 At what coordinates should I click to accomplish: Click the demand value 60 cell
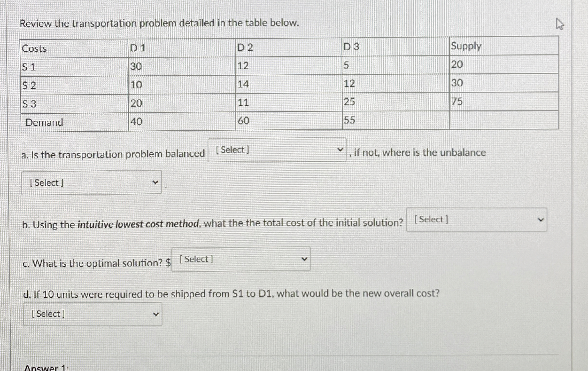243,121
